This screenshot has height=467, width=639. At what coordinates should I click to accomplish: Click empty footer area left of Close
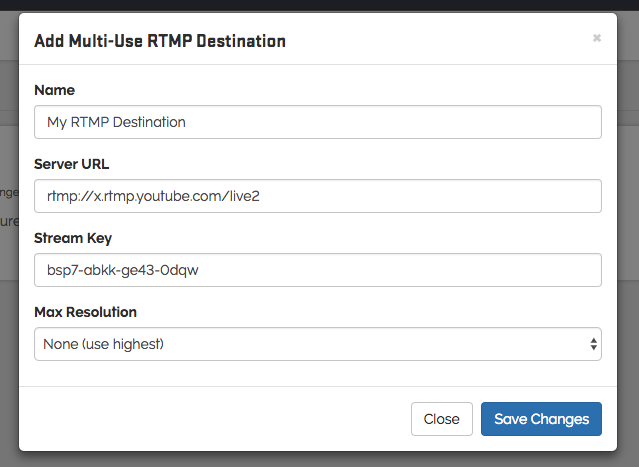[x=200, y=419]
